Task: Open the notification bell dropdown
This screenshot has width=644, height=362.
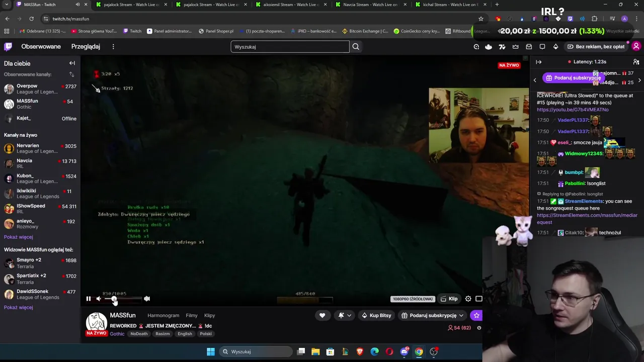Action: click(x=345, y=315)
